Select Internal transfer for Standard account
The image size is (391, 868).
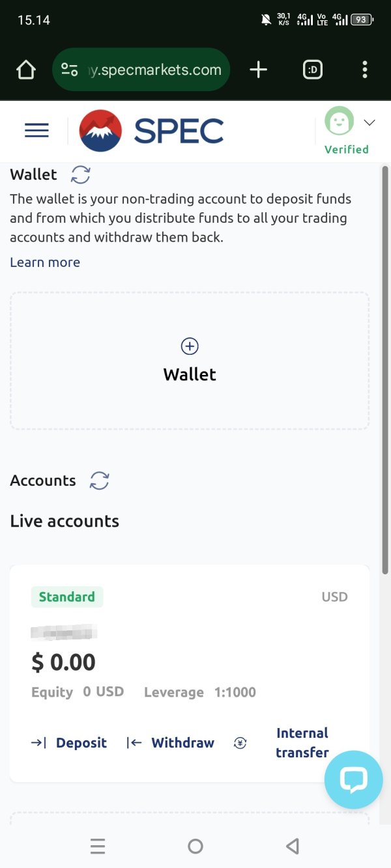coord(302,742)
